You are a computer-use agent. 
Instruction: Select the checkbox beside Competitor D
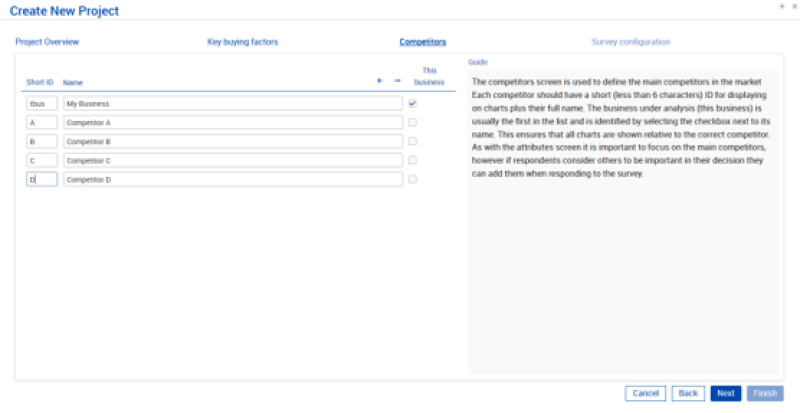point(412,179)
